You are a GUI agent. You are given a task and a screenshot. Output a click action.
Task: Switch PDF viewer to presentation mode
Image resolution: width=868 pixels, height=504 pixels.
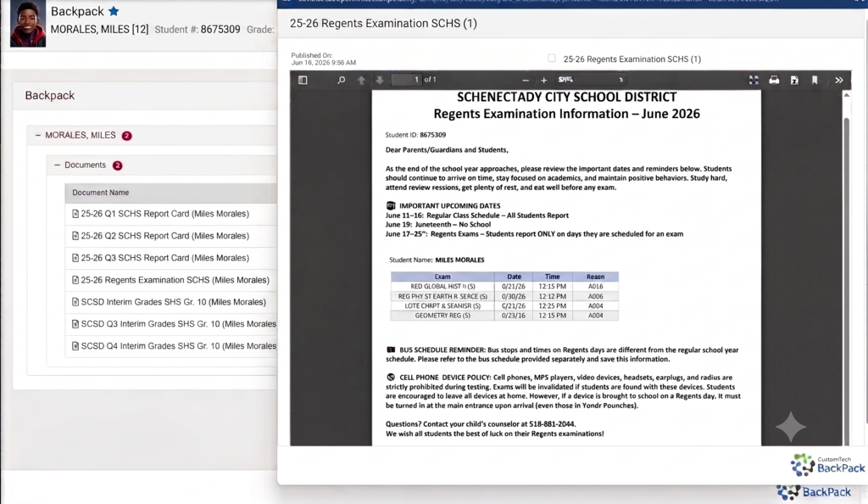pos(754,81)
